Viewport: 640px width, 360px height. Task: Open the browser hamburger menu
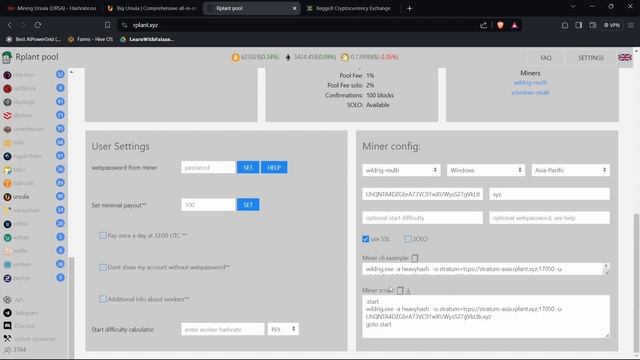click(631, 25)
